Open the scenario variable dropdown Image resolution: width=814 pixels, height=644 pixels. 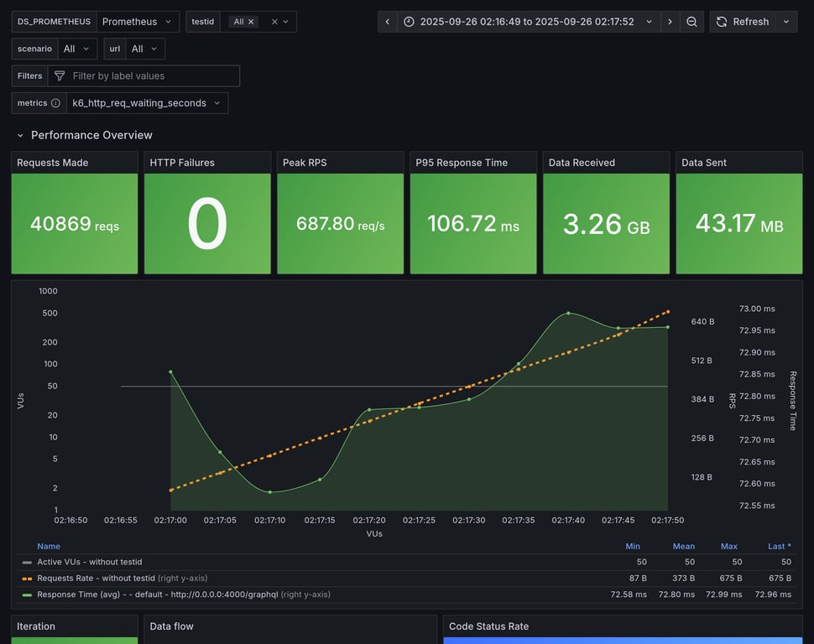pos(76,49)
